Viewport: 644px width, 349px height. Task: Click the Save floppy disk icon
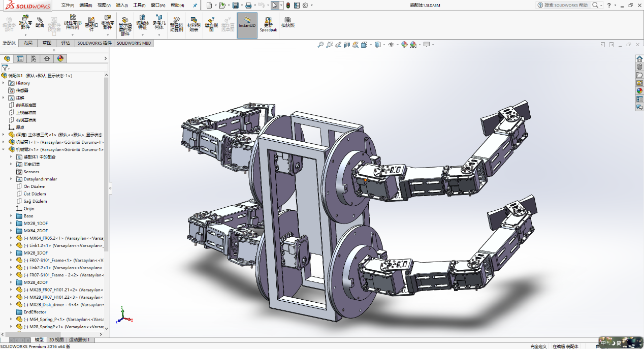click(235, 5)
